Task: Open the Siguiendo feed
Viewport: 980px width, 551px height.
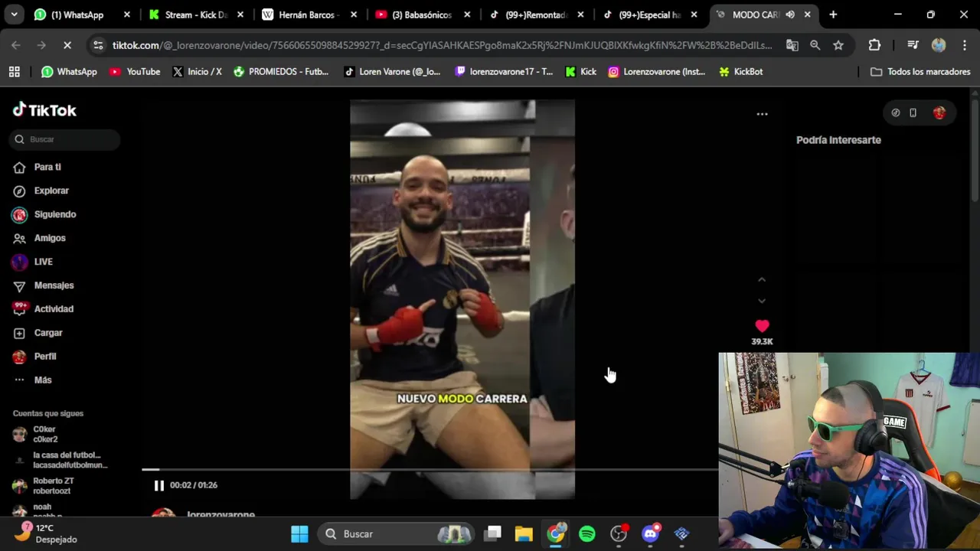Action: [x=44, y=214]
